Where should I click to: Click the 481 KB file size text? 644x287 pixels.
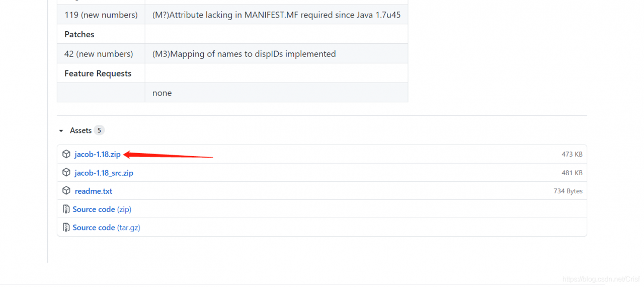pos(572,173)
